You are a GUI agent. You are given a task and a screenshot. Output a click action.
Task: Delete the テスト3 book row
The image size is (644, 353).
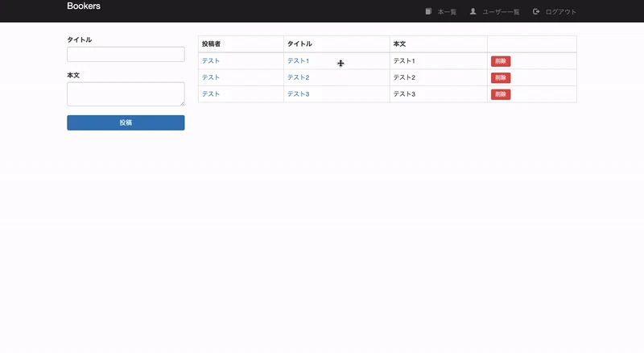(501, 94)
